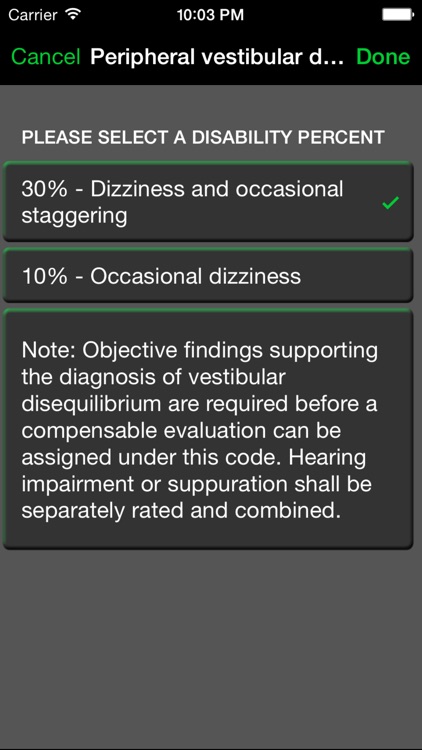Screen dimensions: 422x750
Task: Tap the empty gray area below the note
Action: tap(211, 646)
